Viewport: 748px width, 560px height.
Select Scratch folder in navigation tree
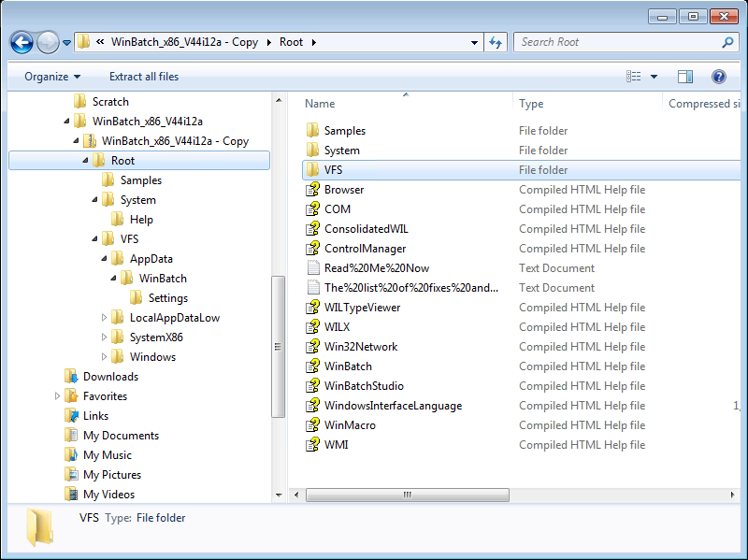tap(101, 102)
